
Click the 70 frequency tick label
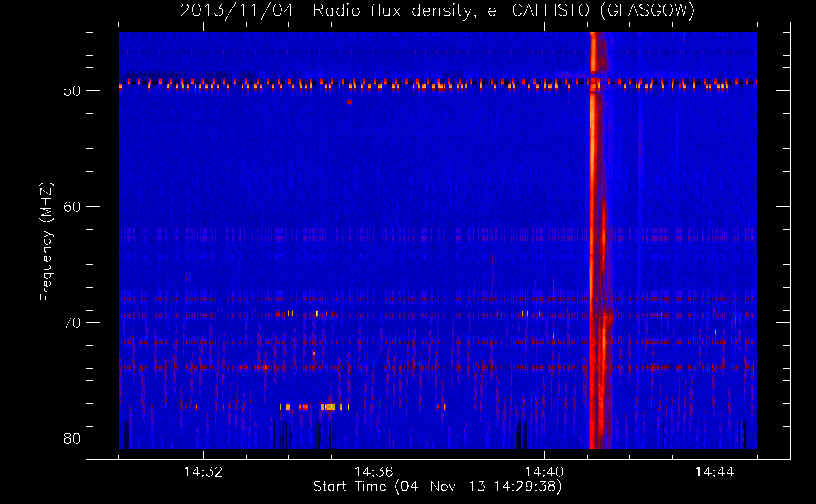pyautogui.click(x=72, y=323)
